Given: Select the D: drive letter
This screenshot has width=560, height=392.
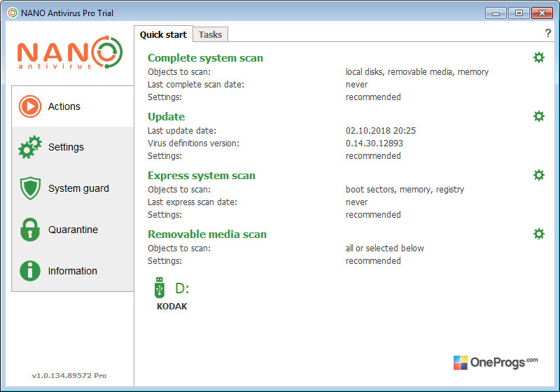Looking at the screenshot, I should tap(182, 288).
